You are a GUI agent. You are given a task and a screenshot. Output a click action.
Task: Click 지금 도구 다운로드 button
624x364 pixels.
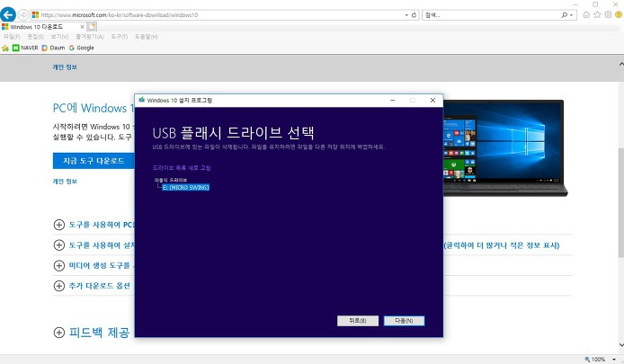tap(94, 161)
